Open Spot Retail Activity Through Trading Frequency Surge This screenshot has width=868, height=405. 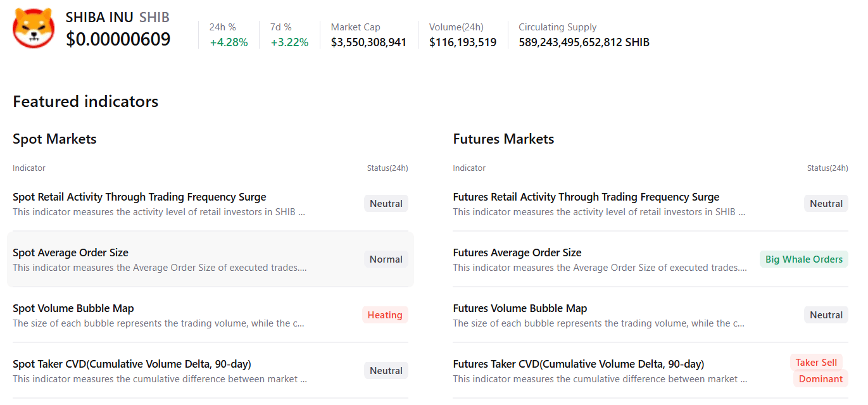[139, 197]
